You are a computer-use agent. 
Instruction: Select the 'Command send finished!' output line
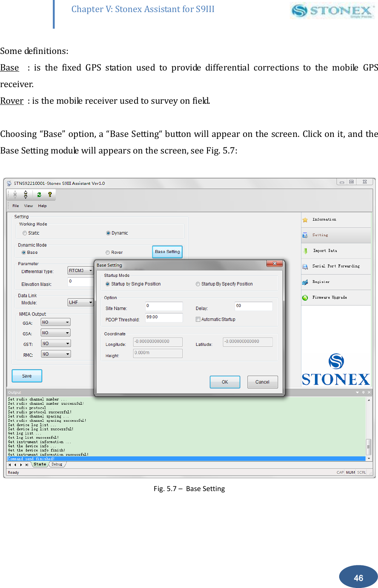[187, 459]
